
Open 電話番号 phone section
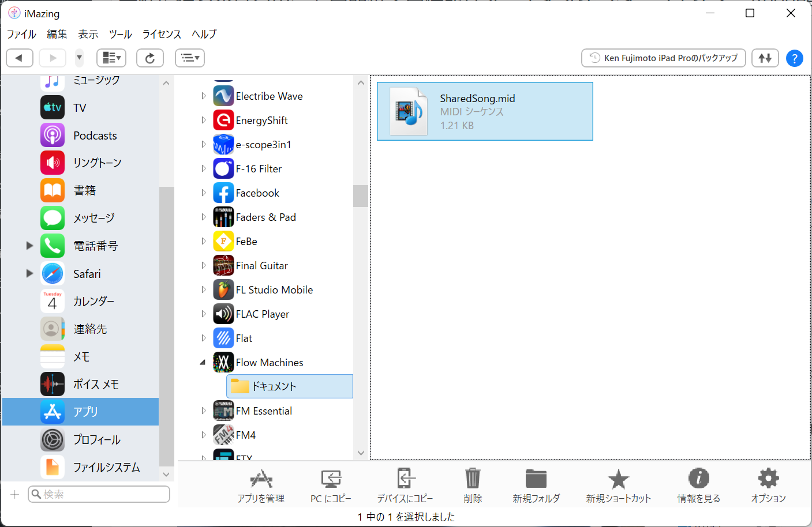(x=80, y=246)
